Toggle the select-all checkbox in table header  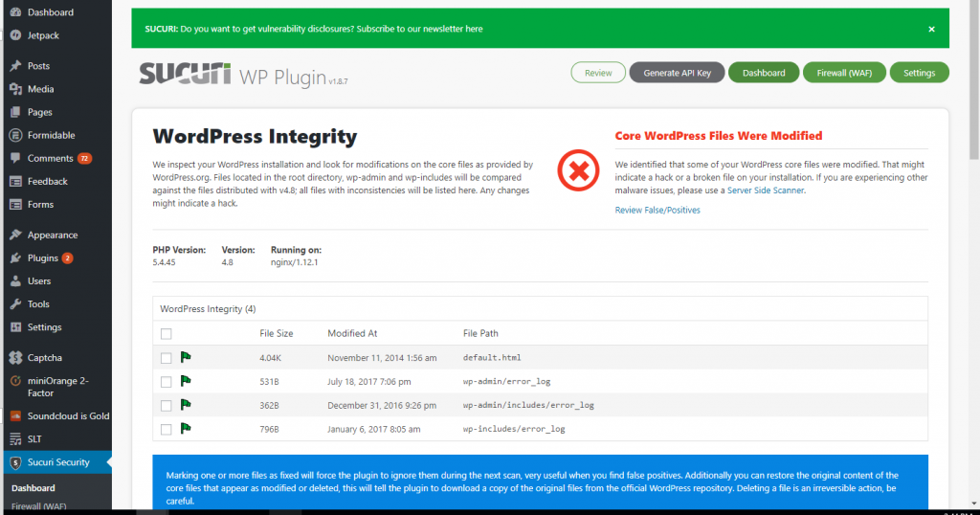(x=167, y=334)
